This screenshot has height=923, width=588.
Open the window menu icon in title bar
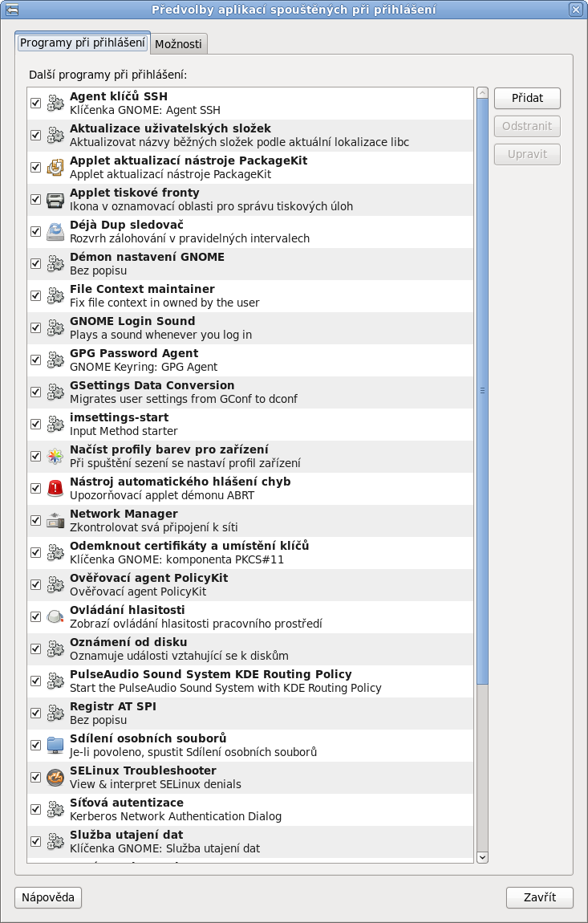click(x=10, y=10)
